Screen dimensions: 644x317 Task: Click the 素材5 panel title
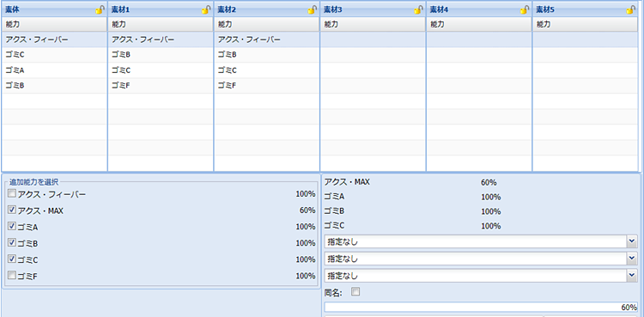click(545, 9)
